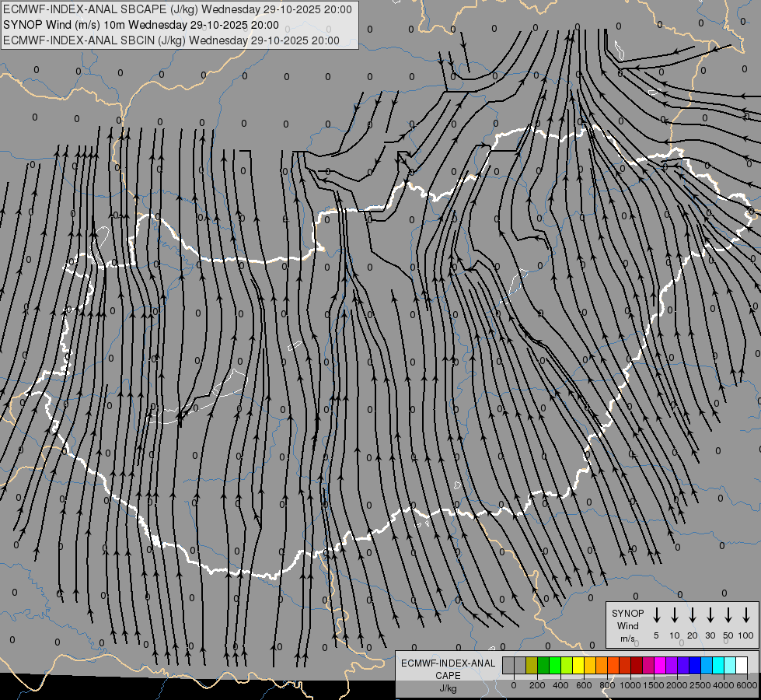Click the wind arrow above 30 m/s
Viewport: 761px width, 700px height.
pyautogui.click(x=710, y=615)
